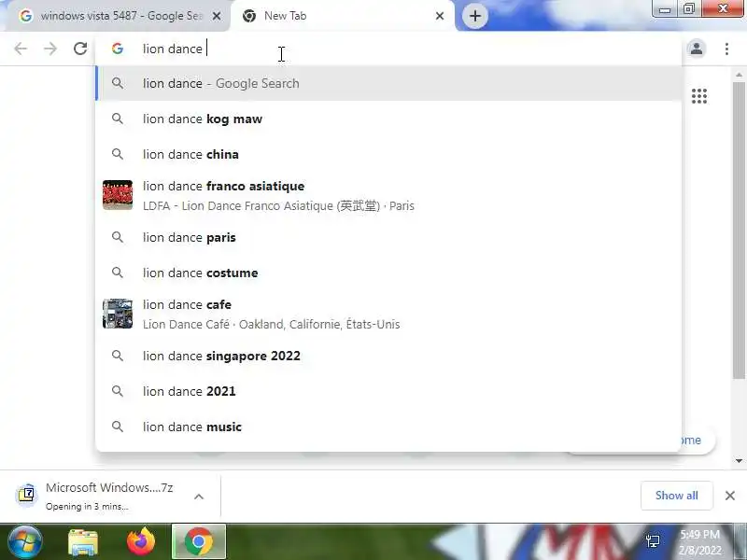Screen dimensions: 747x560
Task: Click the scrollbar down arrow
Action: [x=739, y=460]
